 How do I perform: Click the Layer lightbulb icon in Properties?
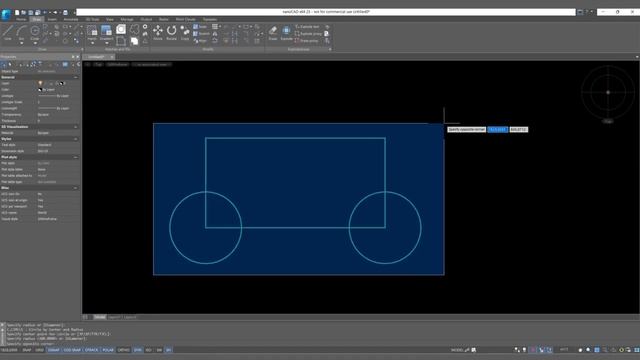40,83
